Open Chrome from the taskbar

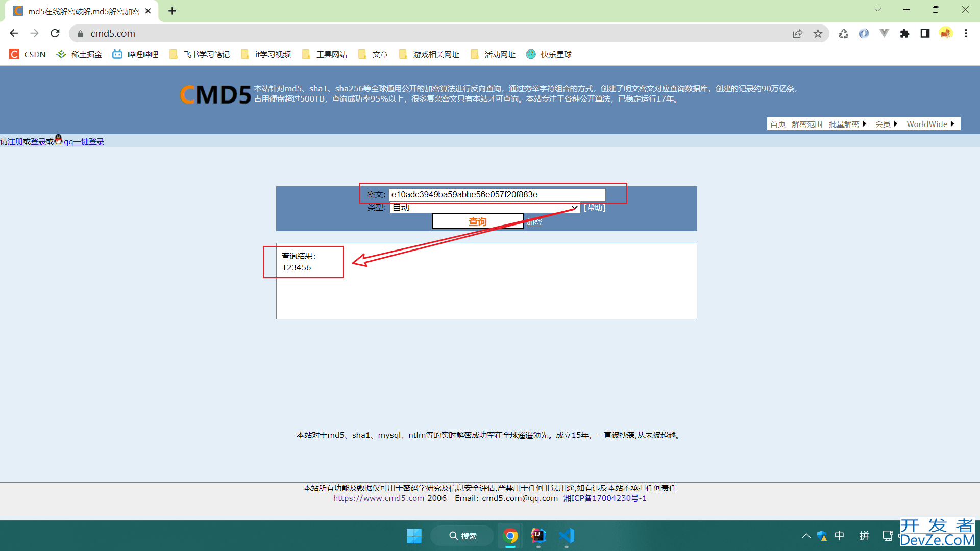point(510,536)
